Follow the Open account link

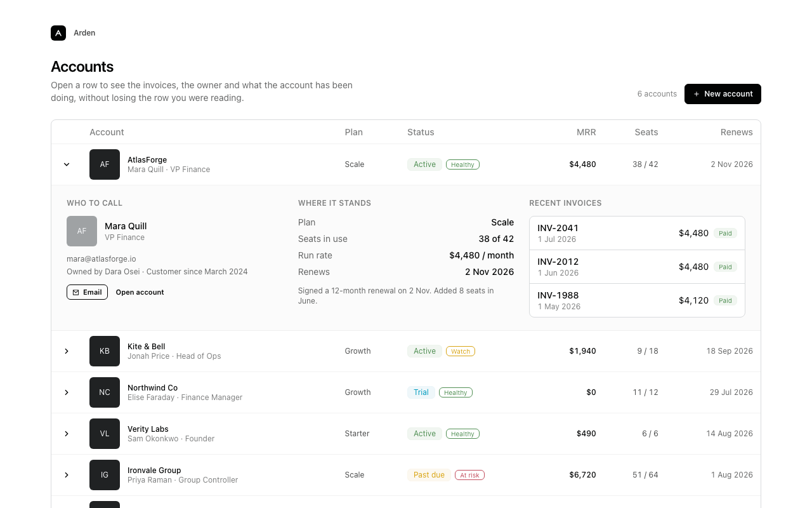click(x=140, y=292)
